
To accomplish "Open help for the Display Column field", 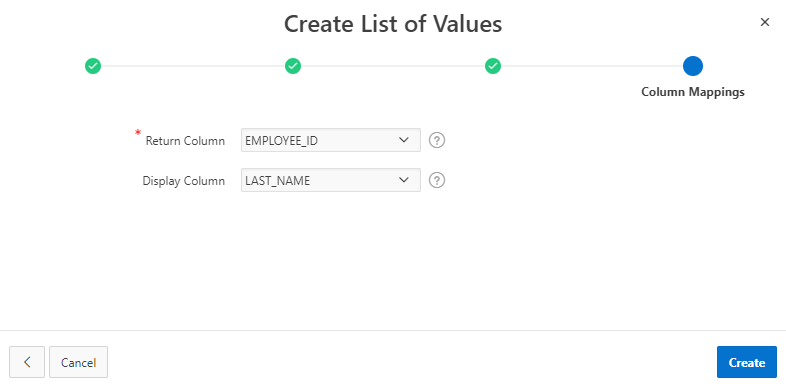I will (x=437, y=180).
